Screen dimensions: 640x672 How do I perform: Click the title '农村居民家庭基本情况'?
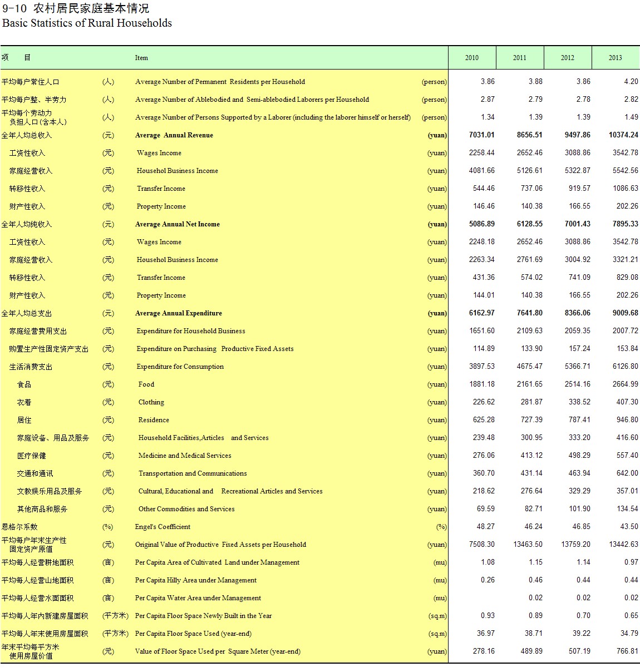91,8
